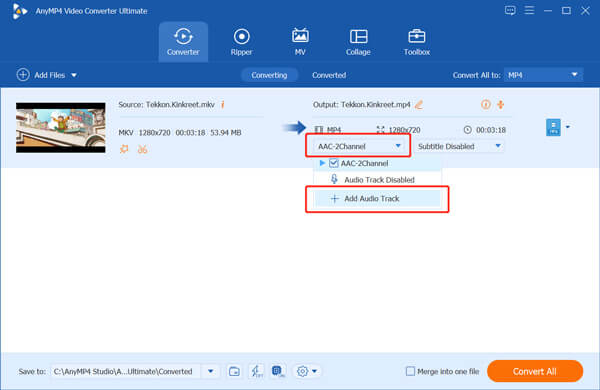Click the output media info icon

click(x=486, y=104)
